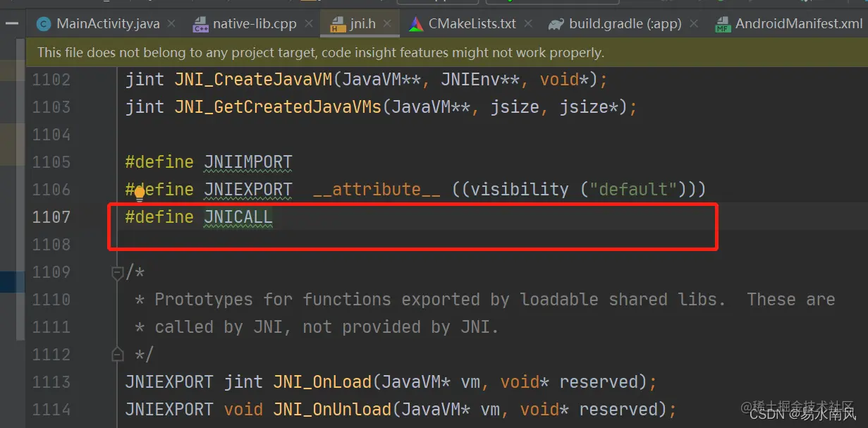The width and height of the screenshot is (868, 428).
Task: Click line number 1107 in the gutter
Action: coord(51,217)
